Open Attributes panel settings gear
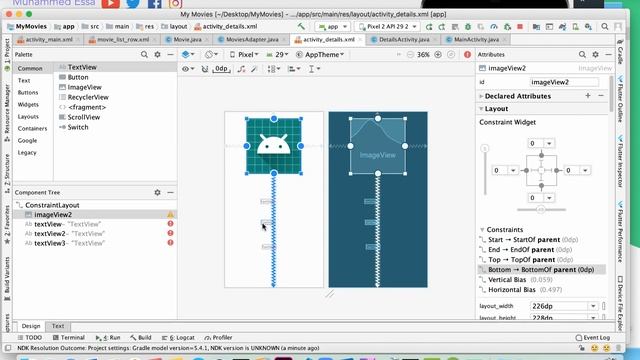 596,54
